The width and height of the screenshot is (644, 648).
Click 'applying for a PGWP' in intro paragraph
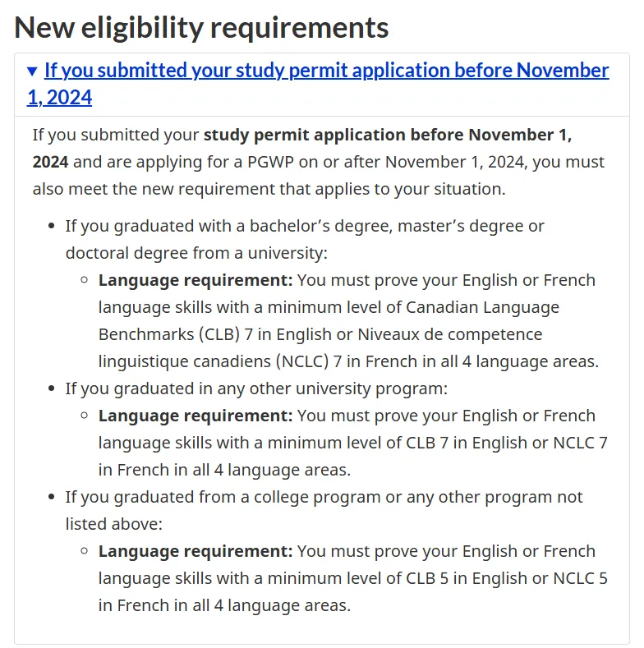[205, 162]
